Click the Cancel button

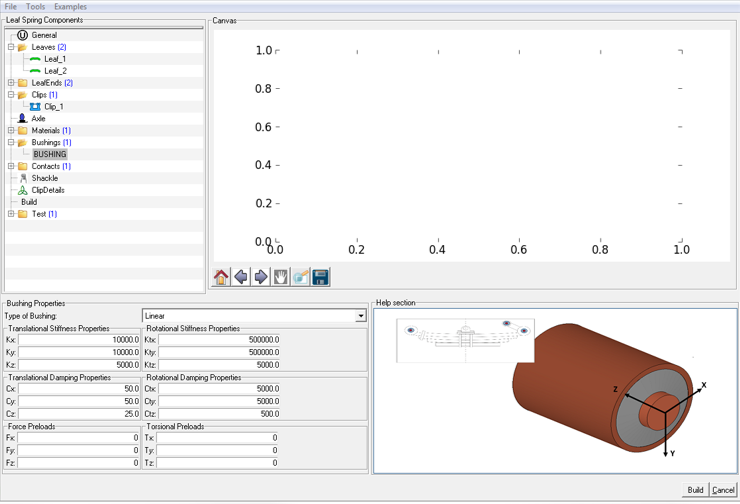point(723,490)
